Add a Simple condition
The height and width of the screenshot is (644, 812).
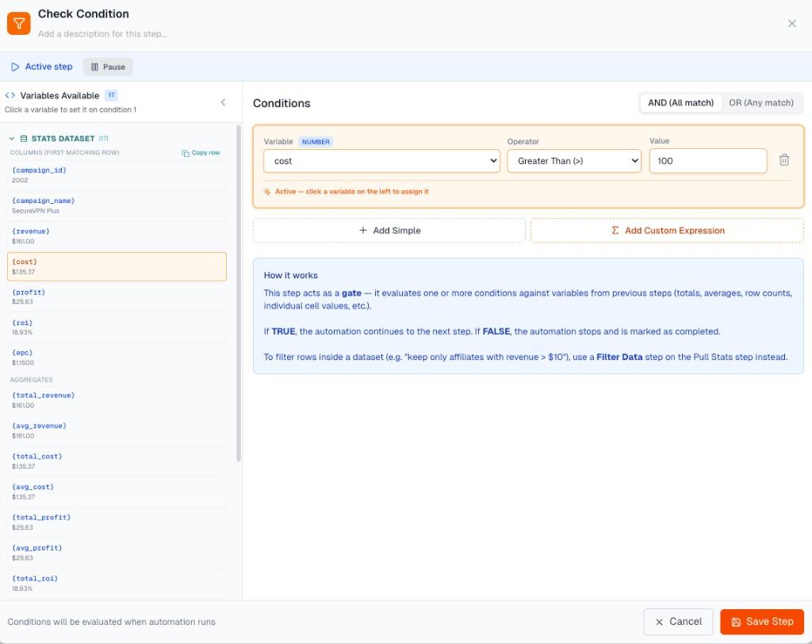[389, 231]
